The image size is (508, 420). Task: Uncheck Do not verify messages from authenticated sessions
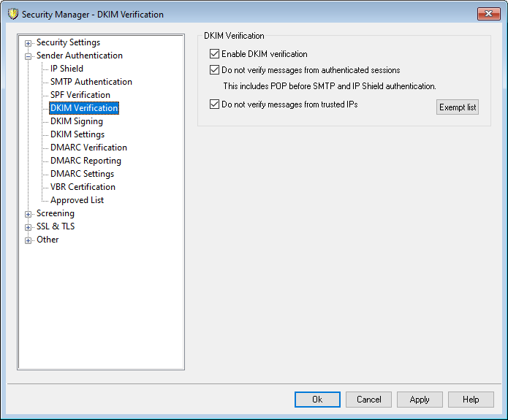[x=214, y=71]
